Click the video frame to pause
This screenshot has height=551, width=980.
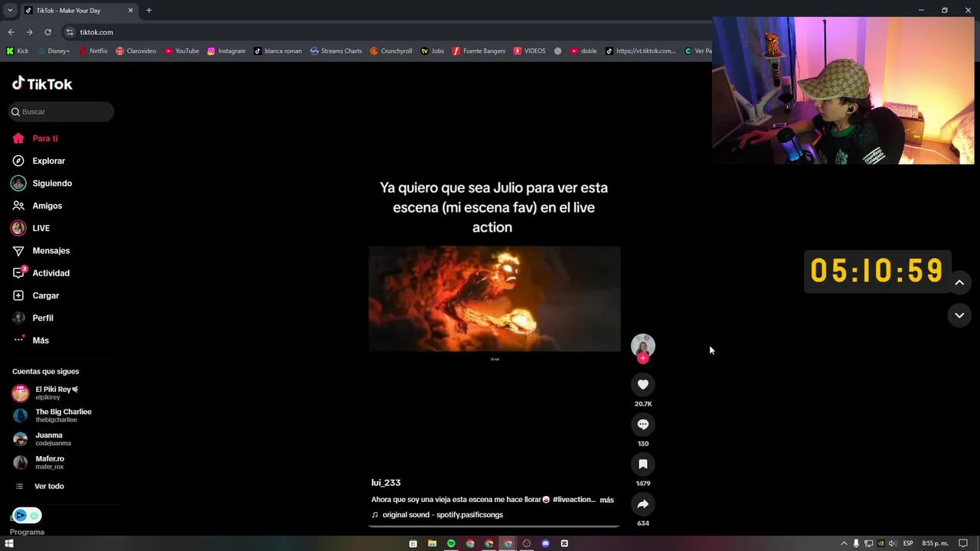495,298
